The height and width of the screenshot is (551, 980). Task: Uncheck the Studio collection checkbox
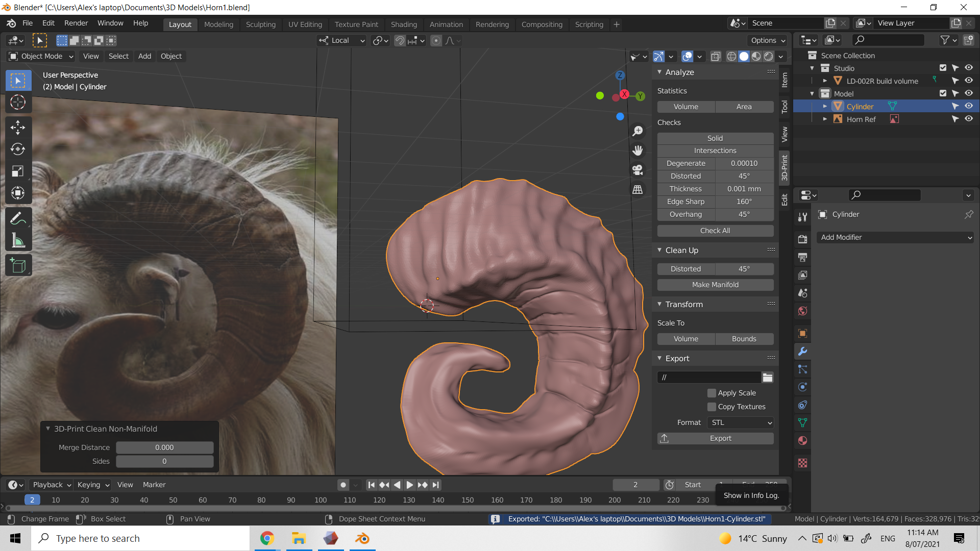tap(942, 67)
